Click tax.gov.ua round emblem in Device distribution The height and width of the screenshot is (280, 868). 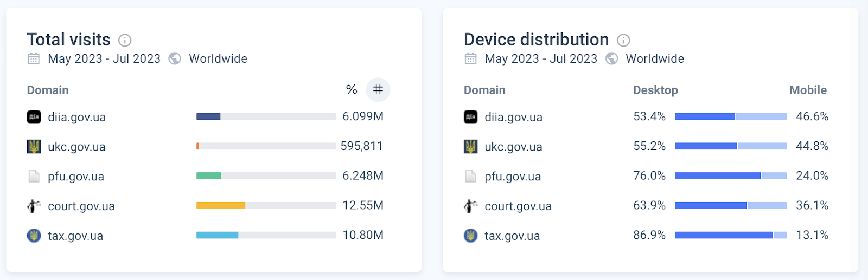click(471, 236)
